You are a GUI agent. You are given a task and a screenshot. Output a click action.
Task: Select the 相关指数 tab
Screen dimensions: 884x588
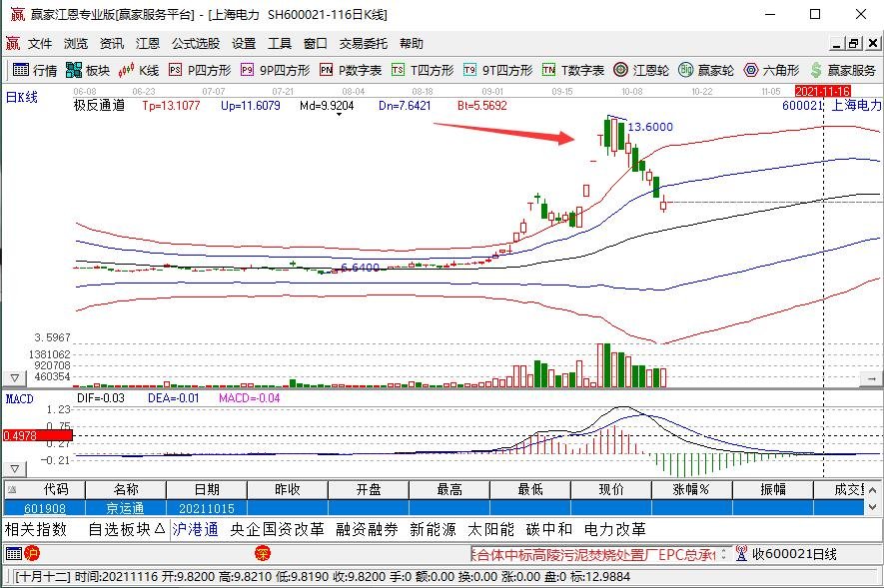(36, 529)
